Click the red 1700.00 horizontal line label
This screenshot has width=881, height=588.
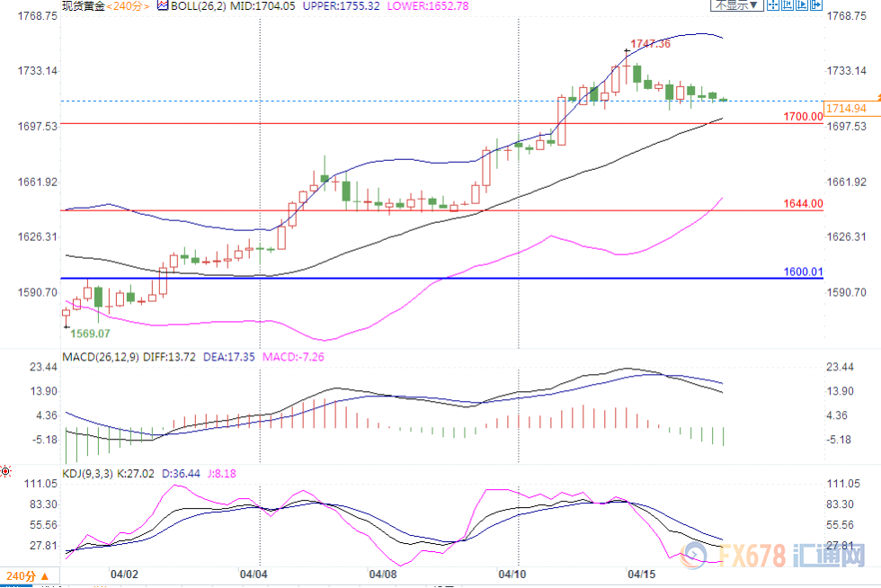(x=803, y=117)
